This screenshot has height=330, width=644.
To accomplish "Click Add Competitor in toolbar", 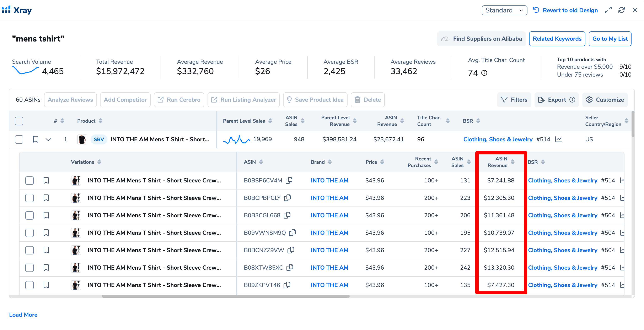I will [125, 100].
